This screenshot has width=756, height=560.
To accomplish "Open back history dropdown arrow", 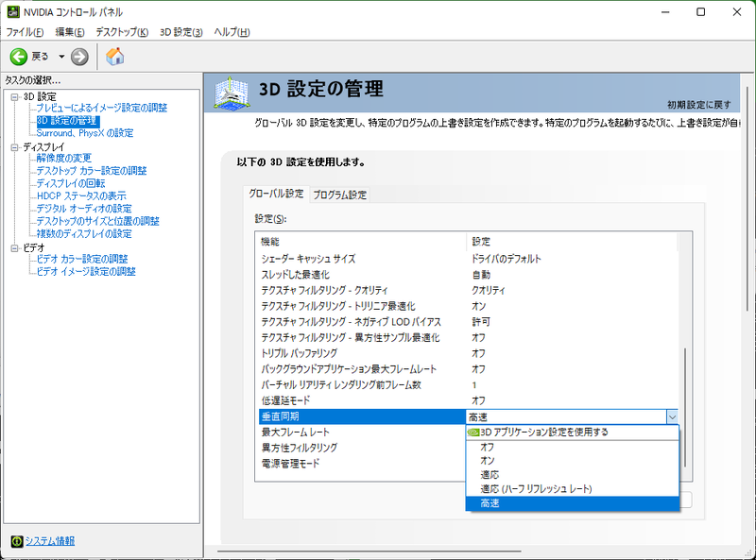I will pos(61,57).
